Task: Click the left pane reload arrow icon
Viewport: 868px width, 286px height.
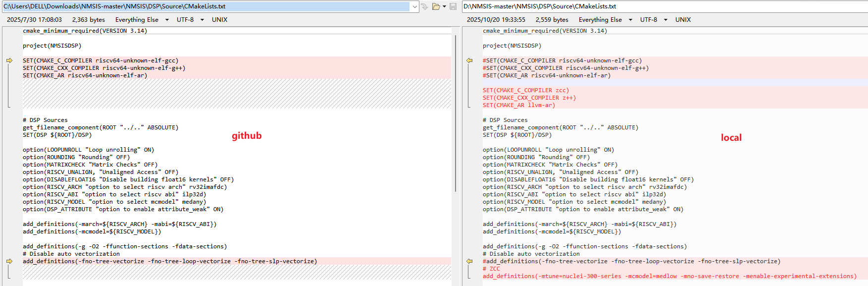Action: [x=424, y=6]
